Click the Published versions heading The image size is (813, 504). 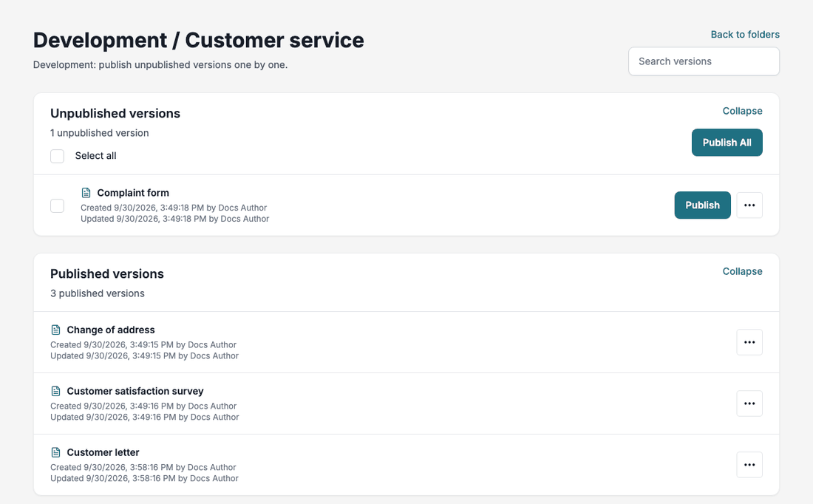107,273
